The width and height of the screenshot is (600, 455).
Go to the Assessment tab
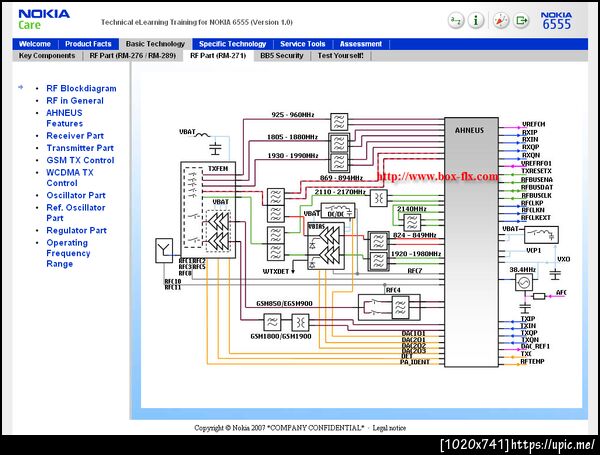[x=360, y=44]
